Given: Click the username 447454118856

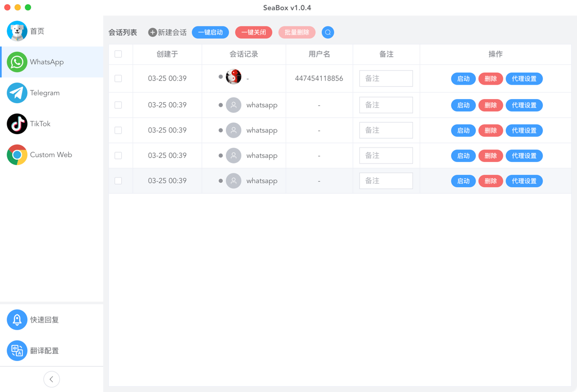Looking at the screenshot, I should [x=319, y=78].
